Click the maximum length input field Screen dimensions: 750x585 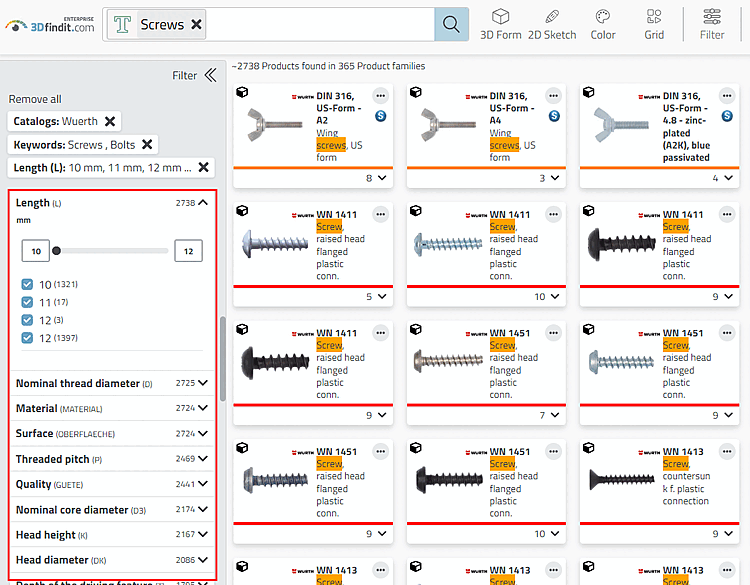click(188, 251)
